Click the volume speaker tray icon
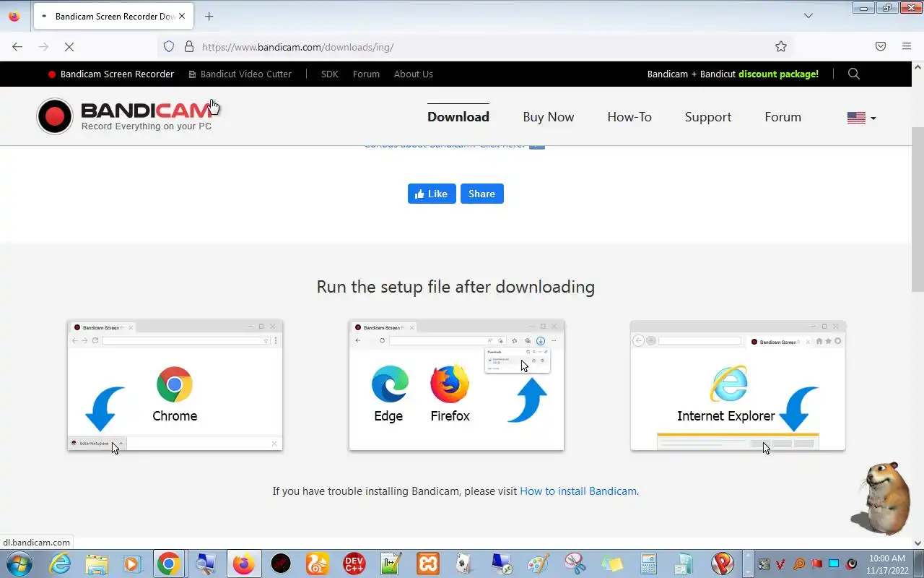 coord(852,564)
